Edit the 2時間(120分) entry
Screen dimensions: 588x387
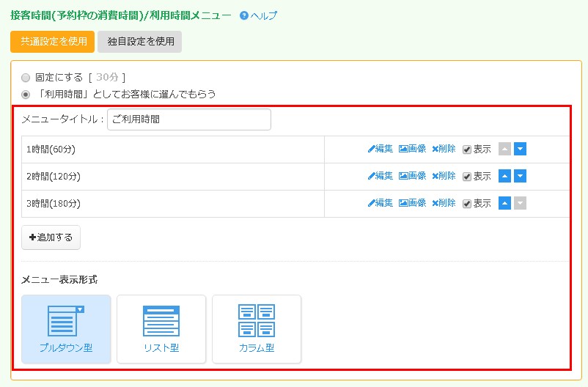pos(381,176)
